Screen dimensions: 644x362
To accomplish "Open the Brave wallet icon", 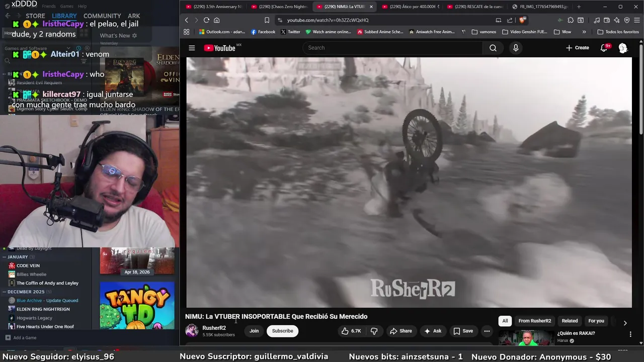I will pyautogui.click(x=607, y=20).
